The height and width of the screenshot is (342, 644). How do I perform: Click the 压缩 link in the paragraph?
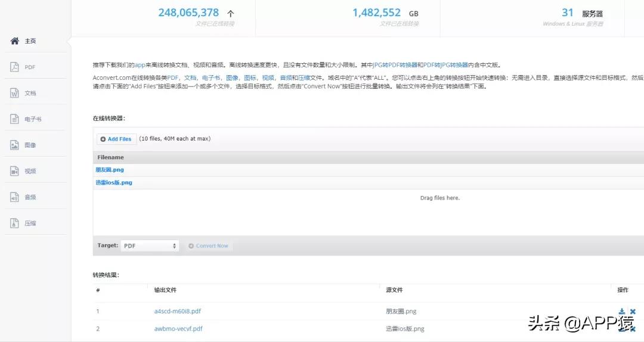[304, 77]
